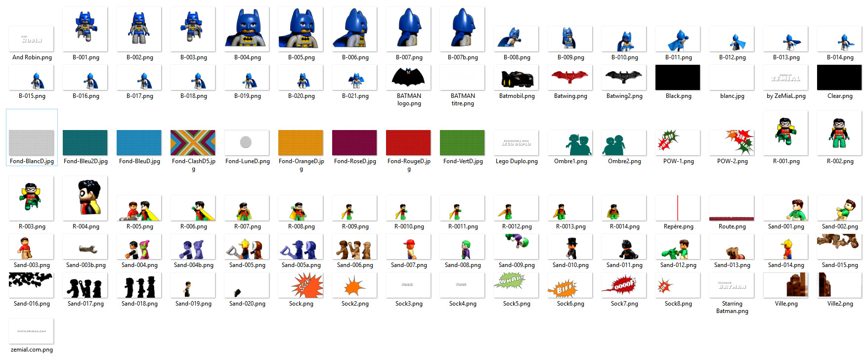868x358 pixels.
Task: Select the Repère.png red line file
Action: click(x=678, y=208)
